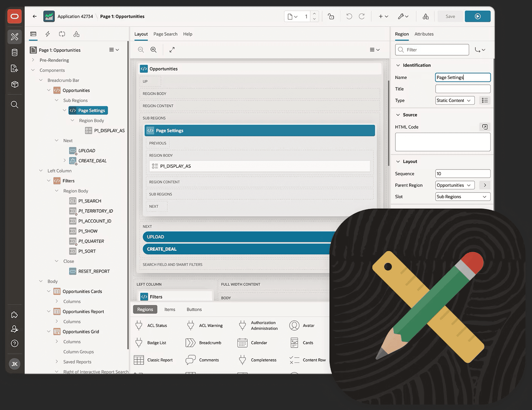
Task: Open the Help question mark icon
Action: [15, 343]
